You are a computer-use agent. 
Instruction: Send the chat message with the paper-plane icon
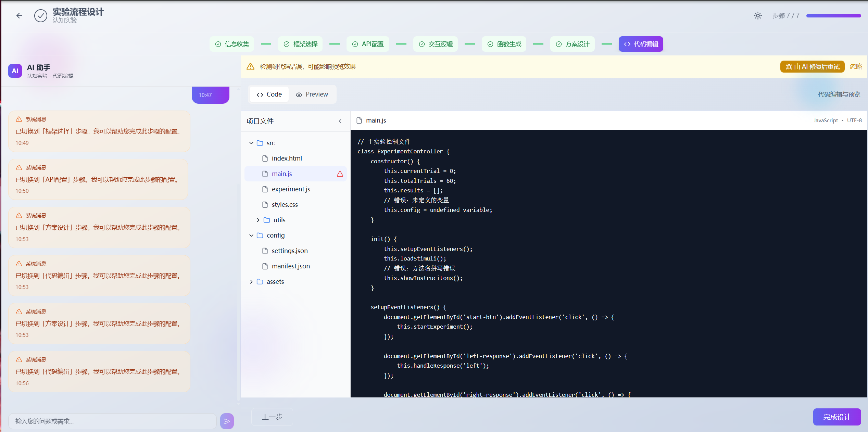[x=227, y=421]
